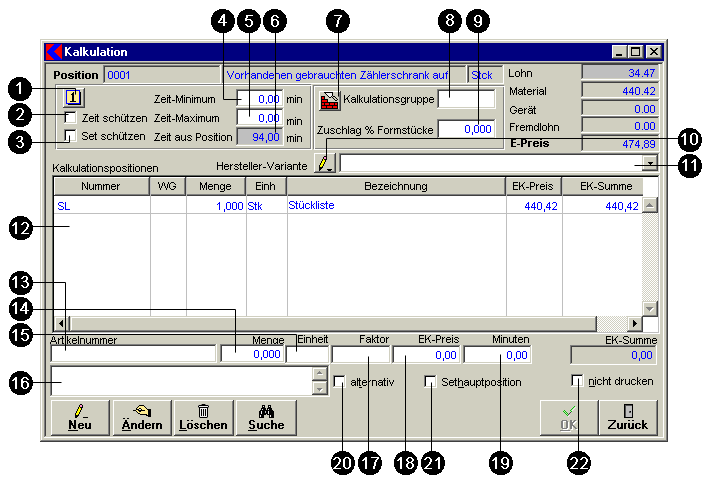Open Suche with the binoculars button
The width and height of the screenshot is (709, 482).
pyautogui.click(x=266, y=416)
